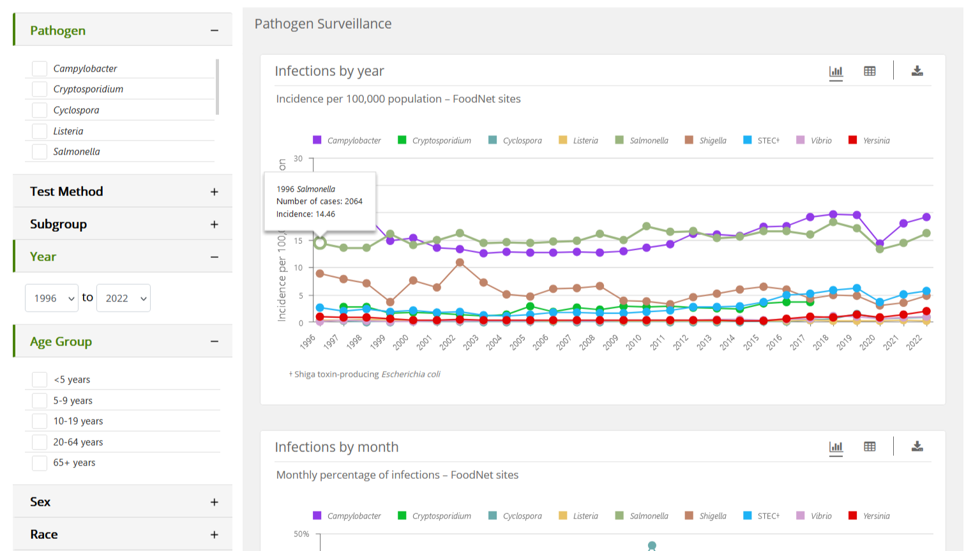Show chart view for Infections by month
The width and height of the screenshot is (980, 551).
836,447
